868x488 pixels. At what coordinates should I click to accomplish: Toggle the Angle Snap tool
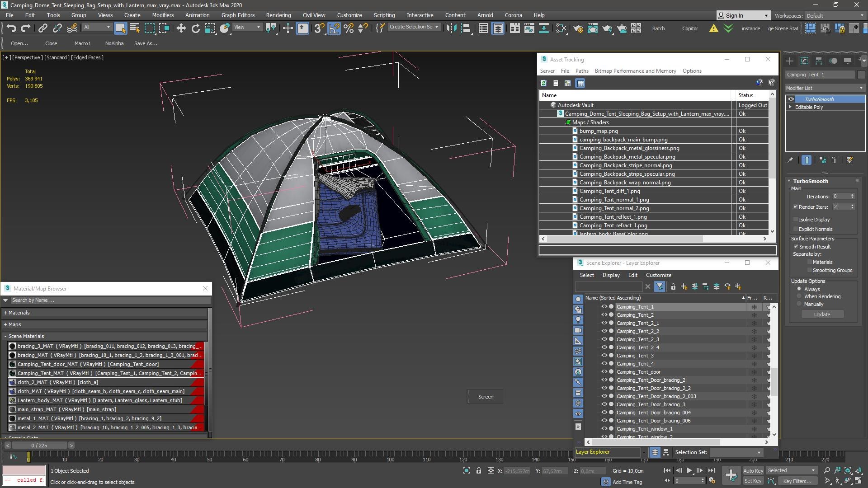point(334,28)
